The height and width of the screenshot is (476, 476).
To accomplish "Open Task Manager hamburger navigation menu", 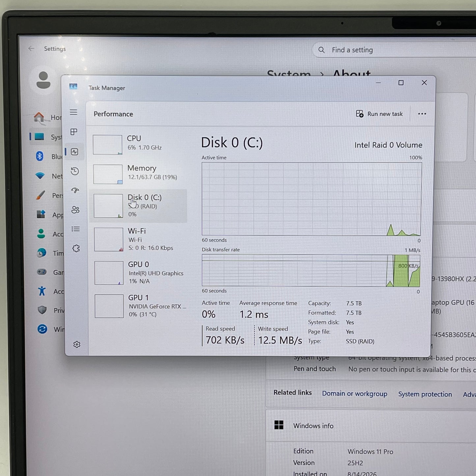I will click(x=73, y=112).
